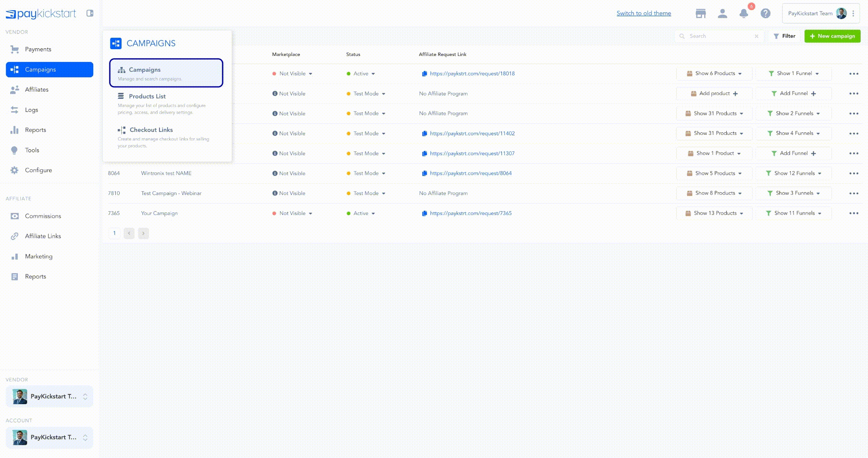Select Checkout Links in the flyout menu
Viewport: 868px width, 458px height.
click(x=166, y=137)
